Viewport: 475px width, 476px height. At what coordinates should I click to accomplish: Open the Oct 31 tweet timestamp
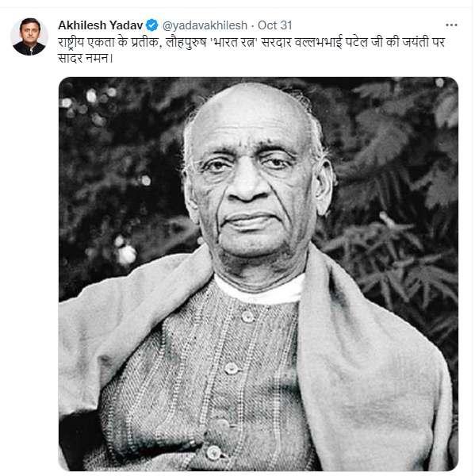click(x=274, y=25)
